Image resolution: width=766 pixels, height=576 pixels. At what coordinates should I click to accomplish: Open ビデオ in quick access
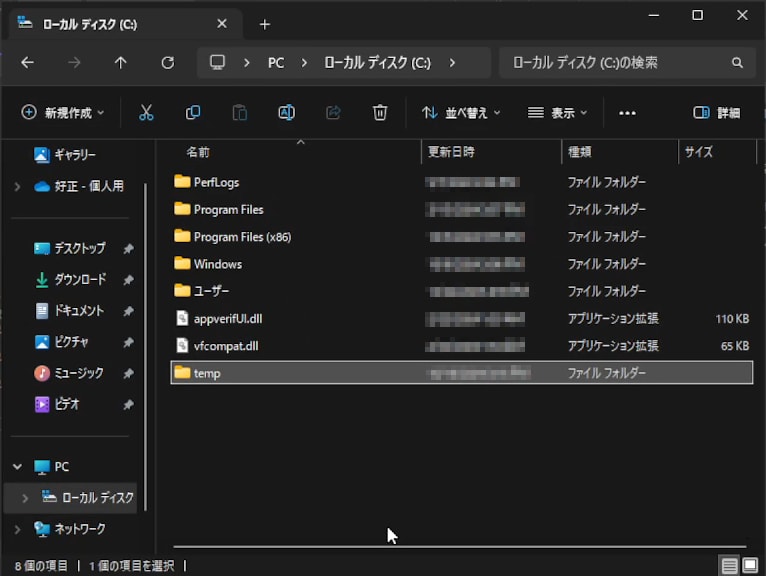pyautogui.click(x=56, y=405)
